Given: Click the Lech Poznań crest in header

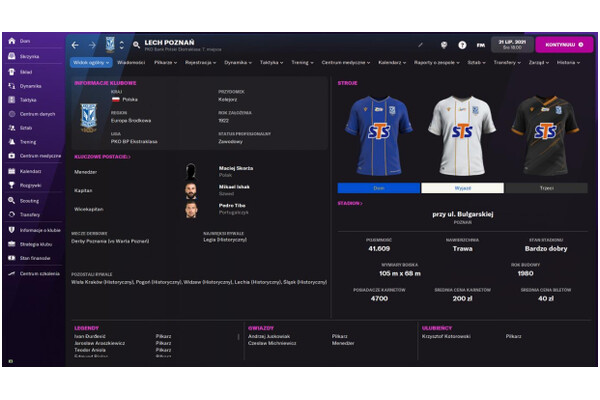Looking at the screenshot, I should [x=110, y=45].
